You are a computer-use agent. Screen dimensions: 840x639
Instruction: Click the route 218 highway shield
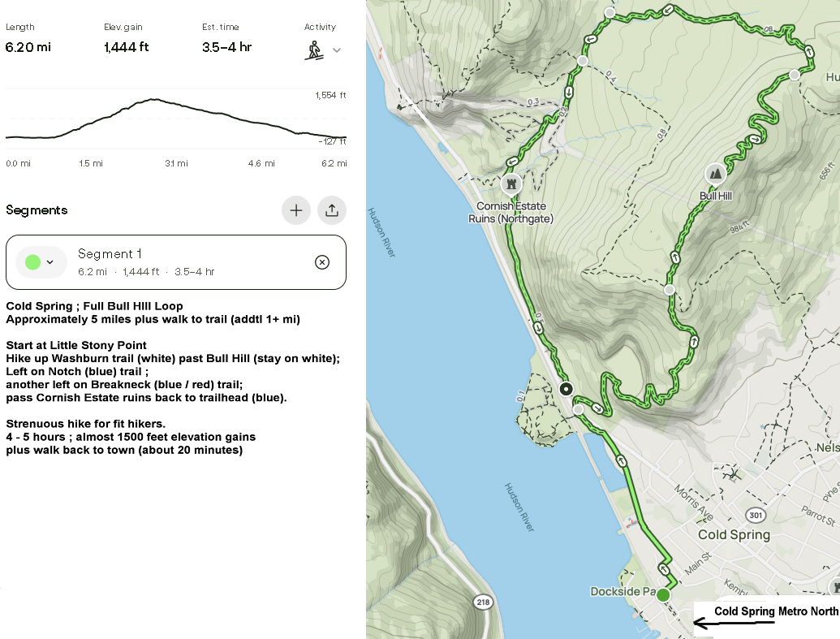tap(482, 602)
